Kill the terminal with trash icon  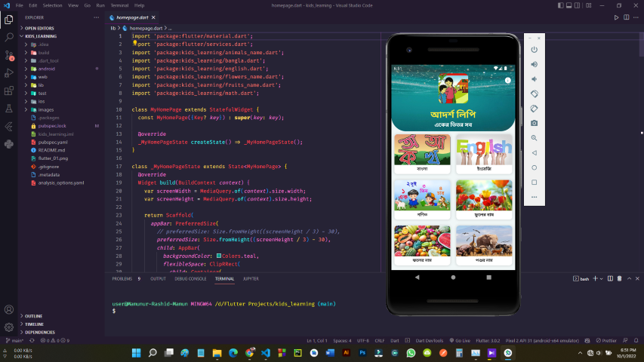point(619,279)
